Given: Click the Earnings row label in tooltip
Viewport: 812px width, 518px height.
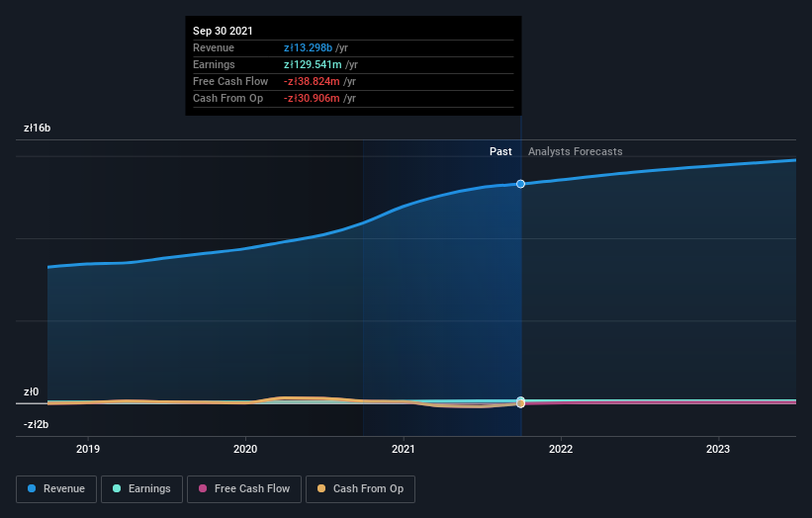Looking at the screenshot, I should pyautogui.click(x=214, y=64).
